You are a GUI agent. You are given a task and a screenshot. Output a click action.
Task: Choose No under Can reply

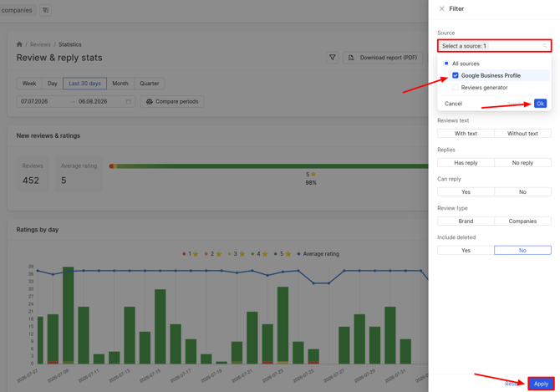pyautogui.click(x=522, y=191)
